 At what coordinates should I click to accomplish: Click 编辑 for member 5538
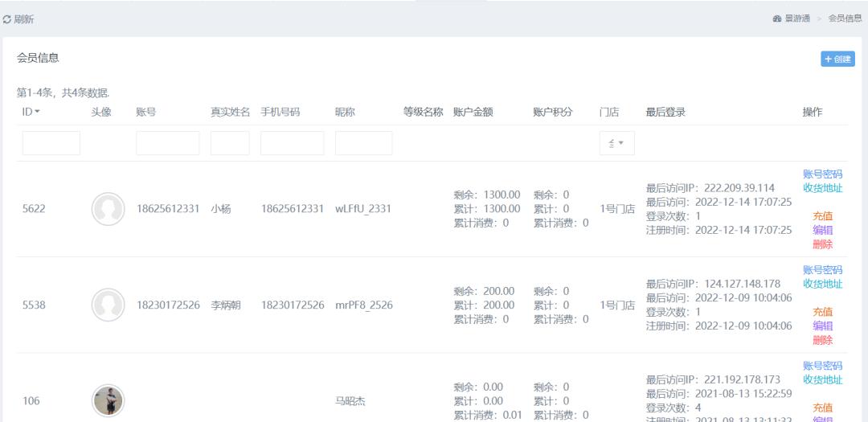(x=823, y=326)
